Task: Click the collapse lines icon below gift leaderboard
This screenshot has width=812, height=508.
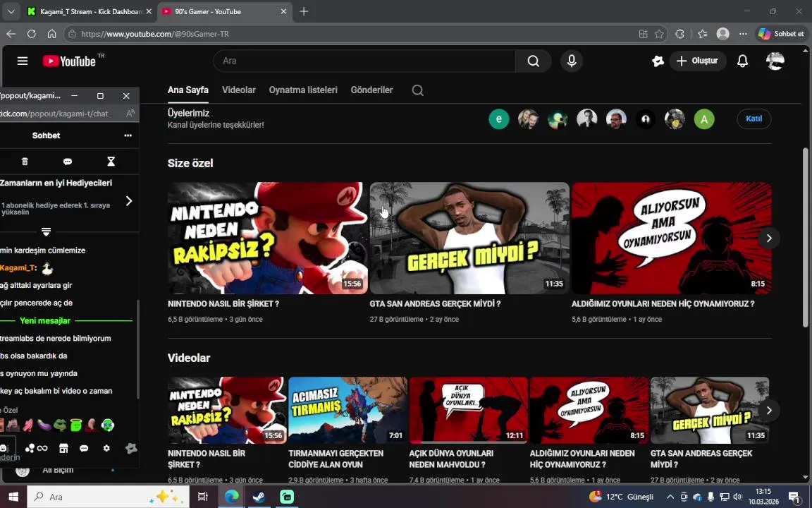Action: click(x=46, y=231)
